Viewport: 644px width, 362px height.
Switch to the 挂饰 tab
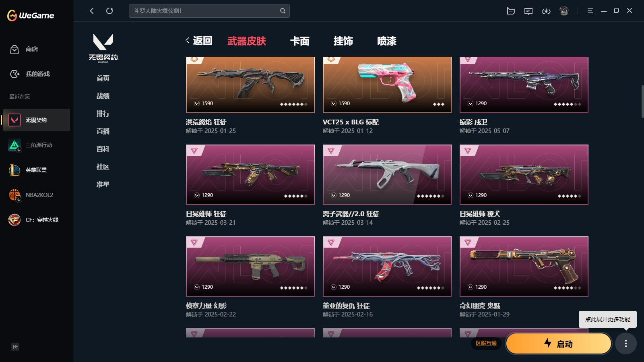(343, 41)
